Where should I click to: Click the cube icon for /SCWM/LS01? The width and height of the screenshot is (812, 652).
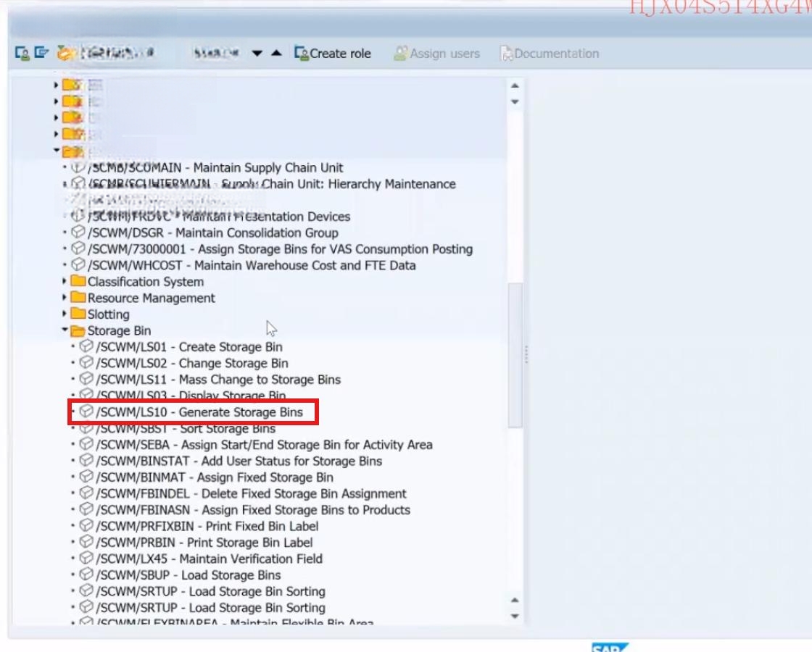coord(86,346)
